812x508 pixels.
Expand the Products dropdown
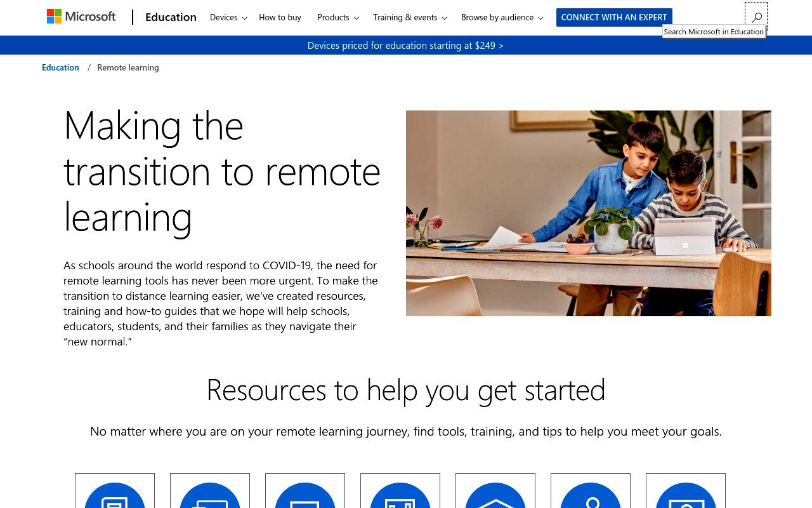[338, 17]
